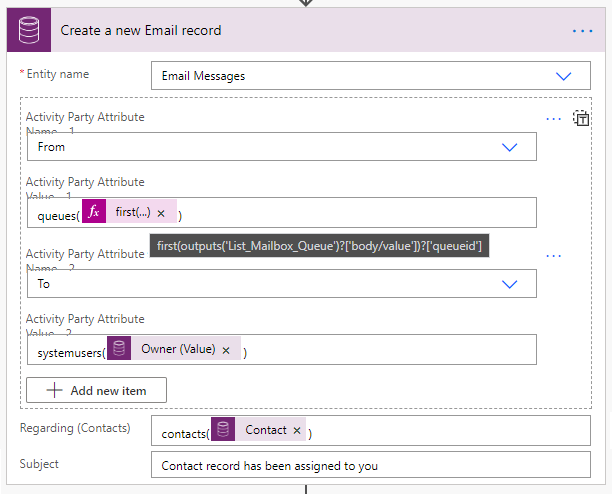
Task: Expand the To attribute name dropdown
Action: pos(509,284)
